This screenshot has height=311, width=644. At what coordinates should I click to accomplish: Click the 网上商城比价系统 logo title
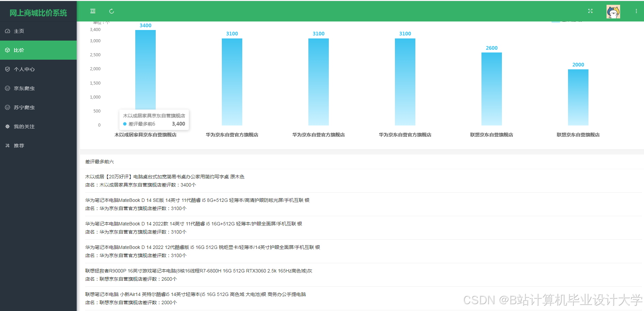[38, 13]
